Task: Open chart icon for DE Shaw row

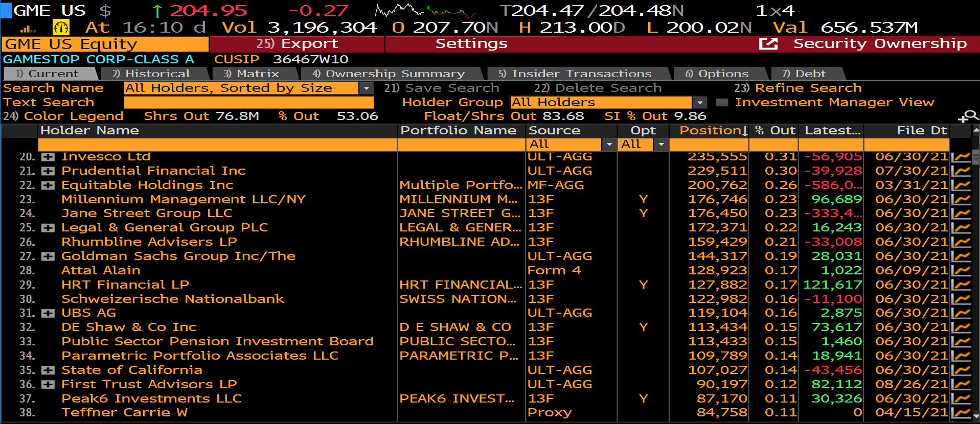Action: click(961, 327)
